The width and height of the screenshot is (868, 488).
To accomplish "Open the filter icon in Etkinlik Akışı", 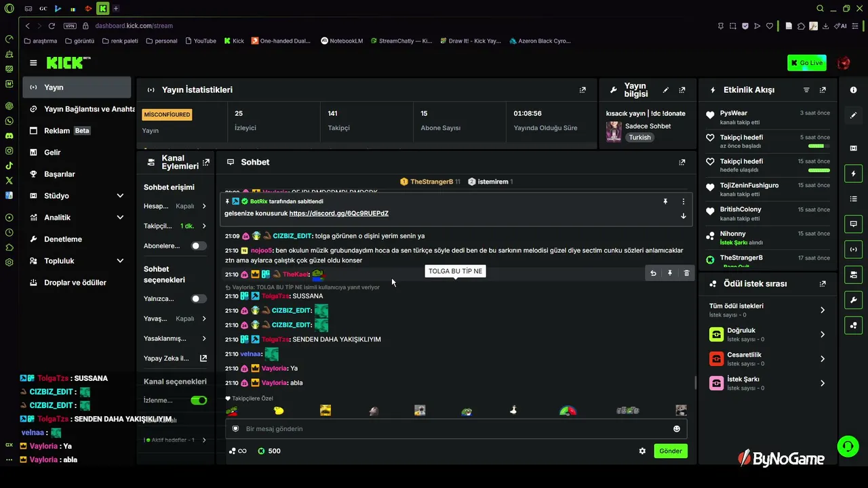I will tap(806, 89).
